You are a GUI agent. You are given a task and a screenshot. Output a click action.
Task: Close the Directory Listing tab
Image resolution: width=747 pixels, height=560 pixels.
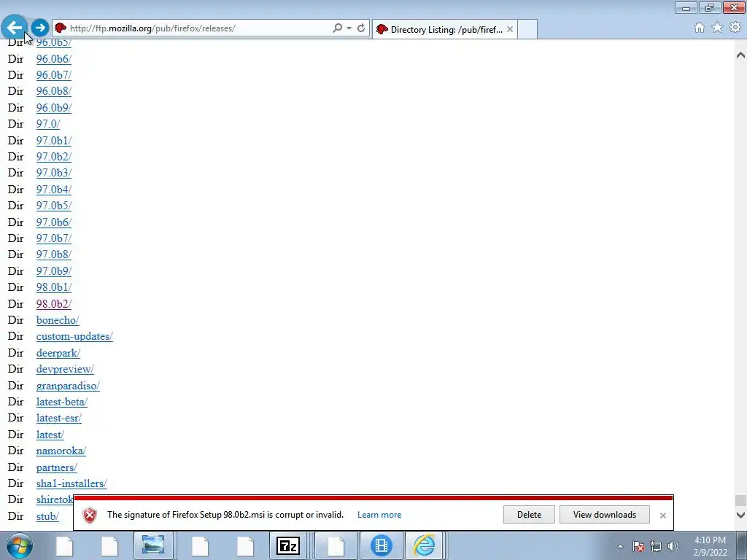[510, 29]
